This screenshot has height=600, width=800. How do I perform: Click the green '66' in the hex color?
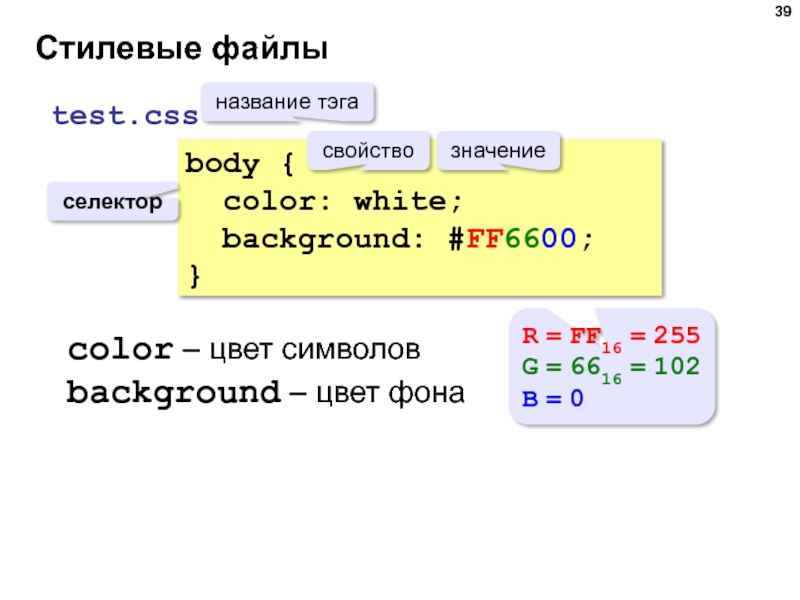coord(522,238)
